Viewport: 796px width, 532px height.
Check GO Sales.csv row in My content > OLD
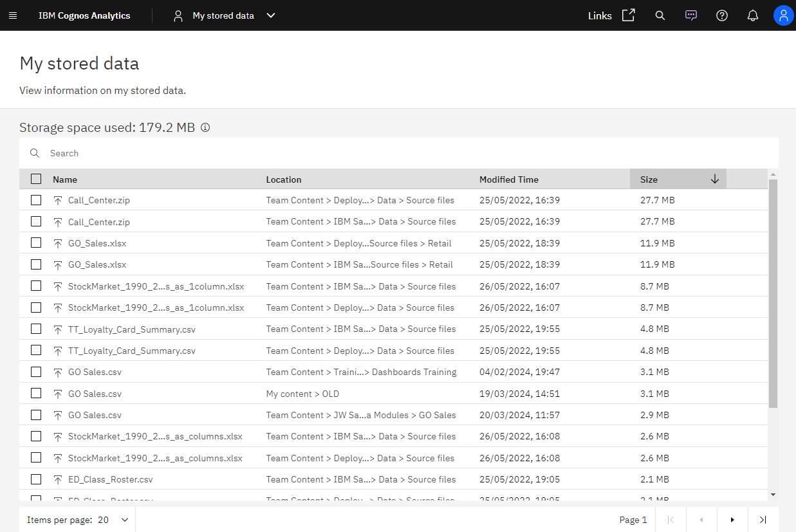36,393
